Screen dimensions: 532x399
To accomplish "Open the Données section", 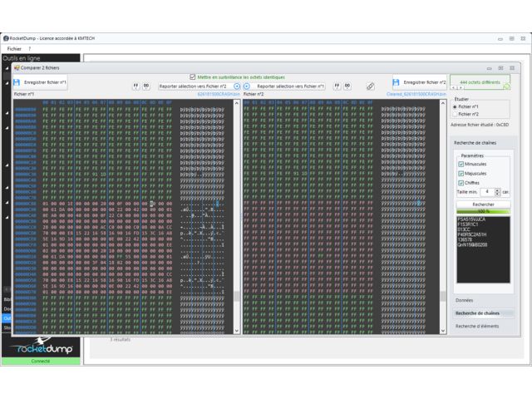I will tap(483, 300).
